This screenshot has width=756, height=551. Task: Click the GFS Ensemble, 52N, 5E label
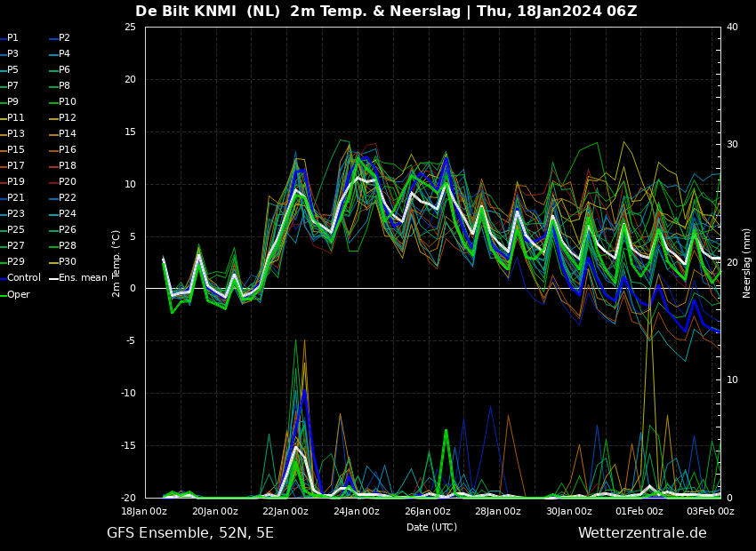190,533
